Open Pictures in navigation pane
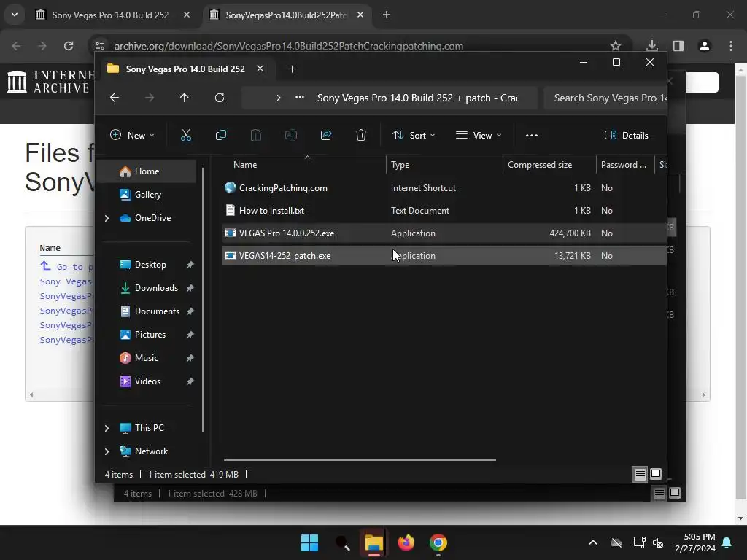The width and height of the screenshot is (747, 560). coord(150,334)
